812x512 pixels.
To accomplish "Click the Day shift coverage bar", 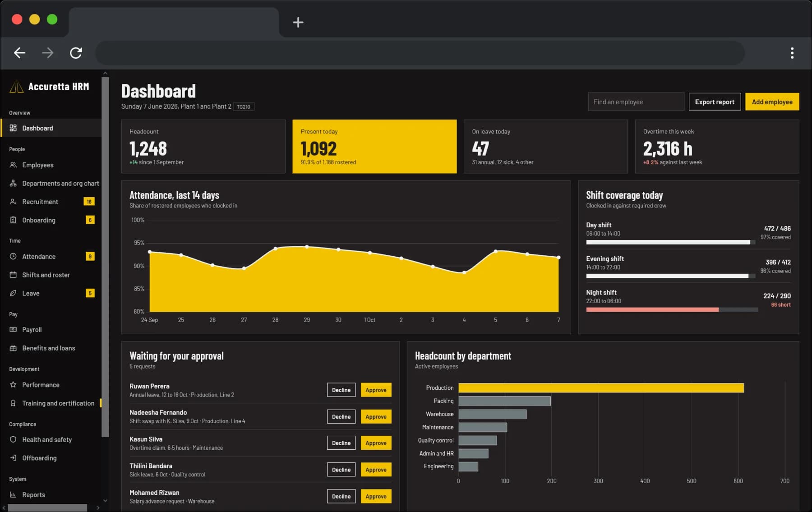I will (x=672, y=242).
